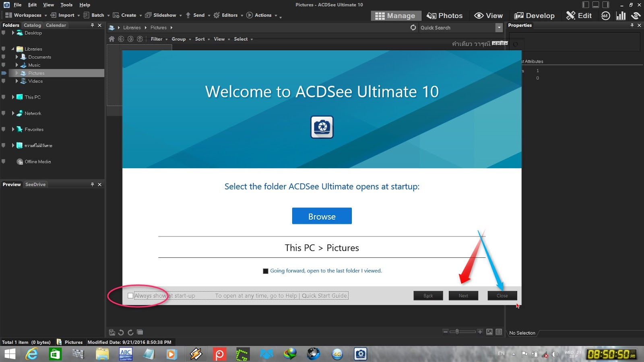Check 'Going forward, open to last folder' box

266,271
